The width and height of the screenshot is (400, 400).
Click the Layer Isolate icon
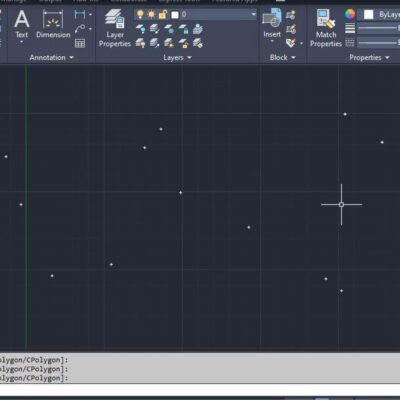155,29
